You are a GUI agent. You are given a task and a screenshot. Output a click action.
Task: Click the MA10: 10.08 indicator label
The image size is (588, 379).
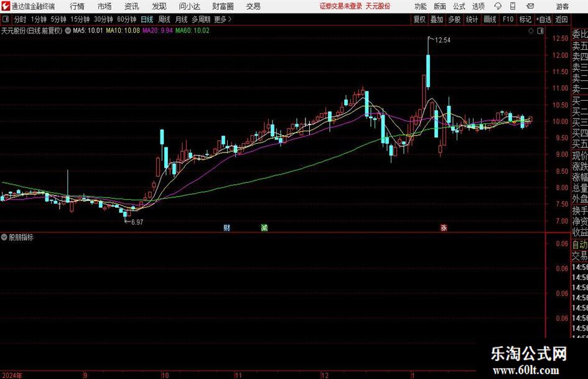(123, 30)
